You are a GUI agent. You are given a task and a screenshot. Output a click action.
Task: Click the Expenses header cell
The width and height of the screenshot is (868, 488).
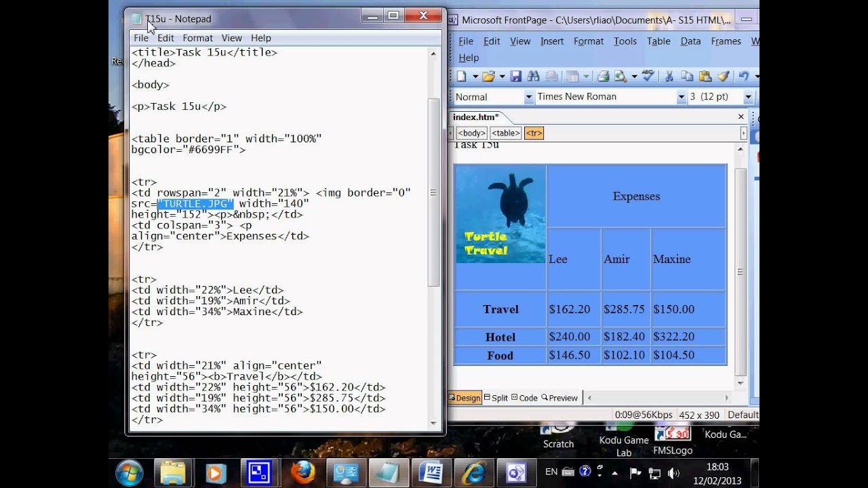(636, 197)
